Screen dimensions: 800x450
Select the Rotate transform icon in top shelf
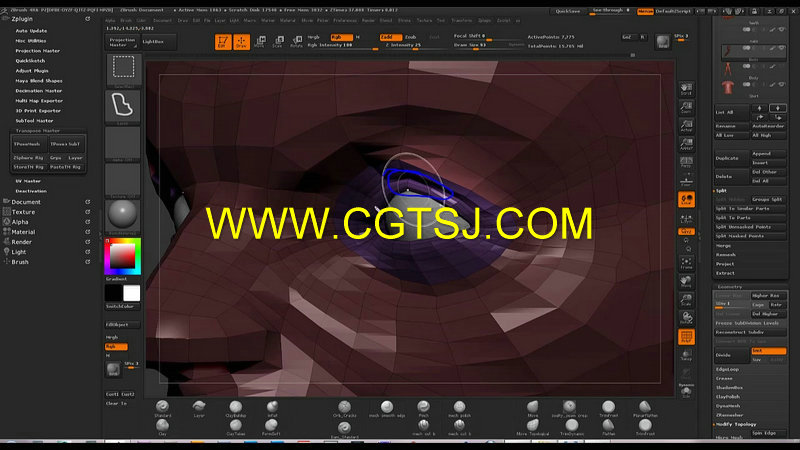pyautogui.click(x=296, y=41)
